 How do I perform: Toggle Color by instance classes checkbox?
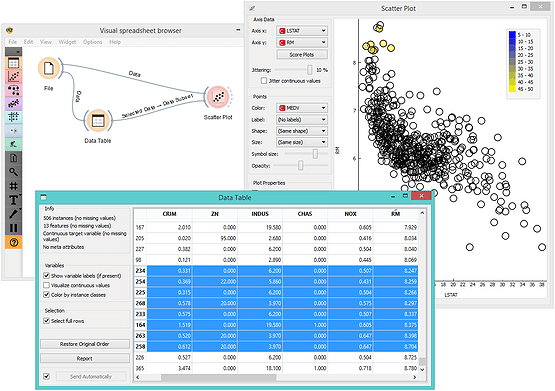click(46, 295)
